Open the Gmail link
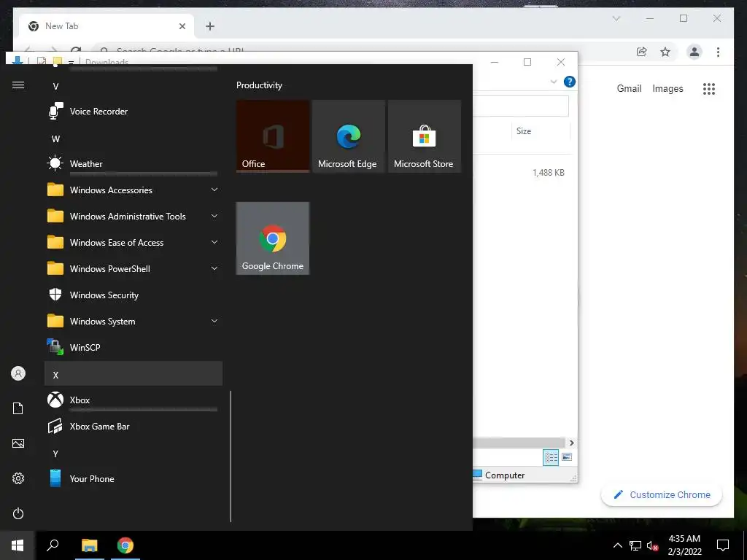Viewport: 747px width, 560px height. click(629, 88)
